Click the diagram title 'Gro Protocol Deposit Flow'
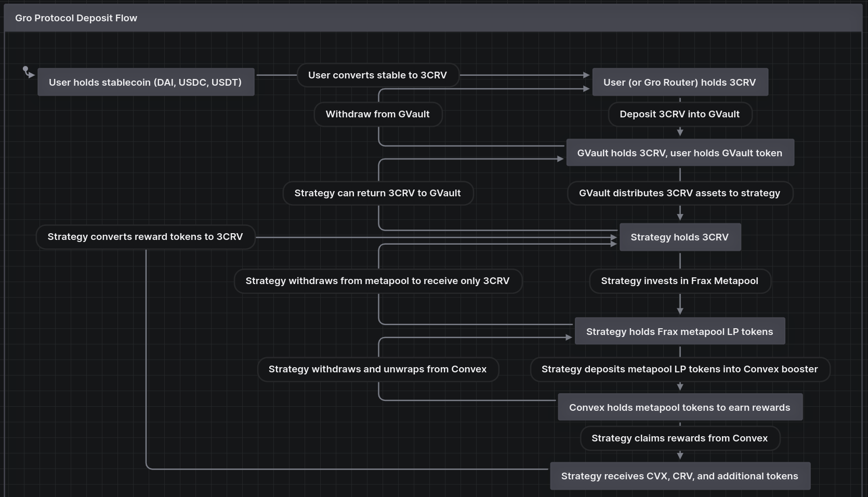The height and width of the screenshot is (497, 868). pos(76,18)
